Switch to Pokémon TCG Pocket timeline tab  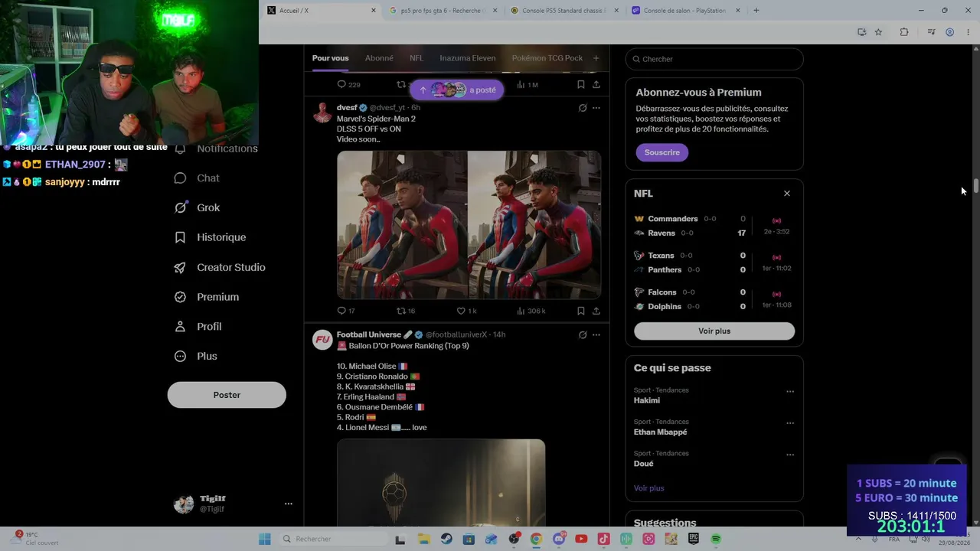point(547,58)
